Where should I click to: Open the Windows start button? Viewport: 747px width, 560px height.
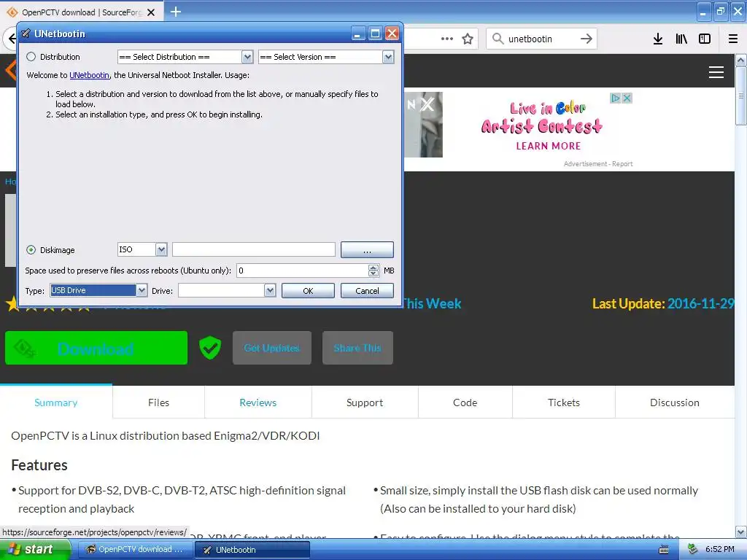(x=35, y=549)
